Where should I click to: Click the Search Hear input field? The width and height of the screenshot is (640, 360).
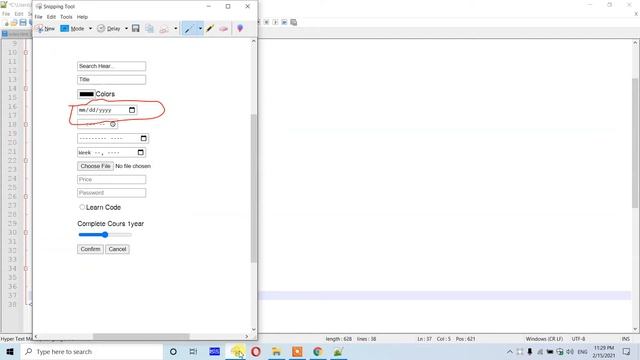(x=111, y=66)
